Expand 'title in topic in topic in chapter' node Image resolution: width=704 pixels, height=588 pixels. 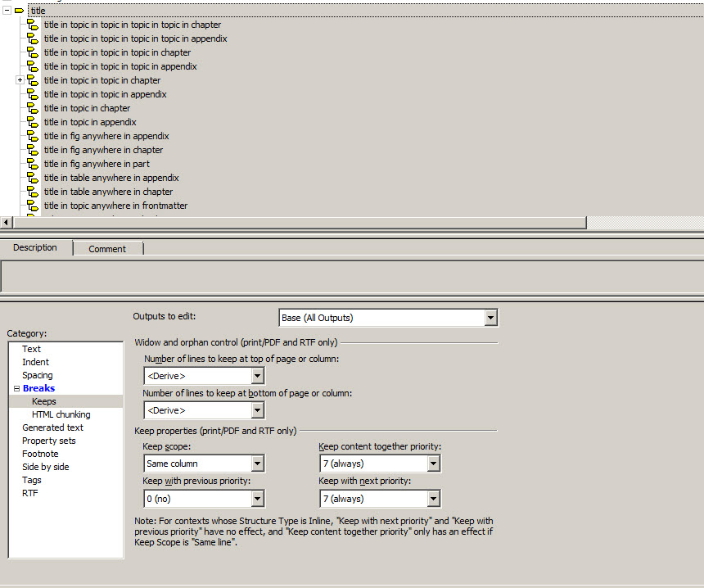point(20,80)
